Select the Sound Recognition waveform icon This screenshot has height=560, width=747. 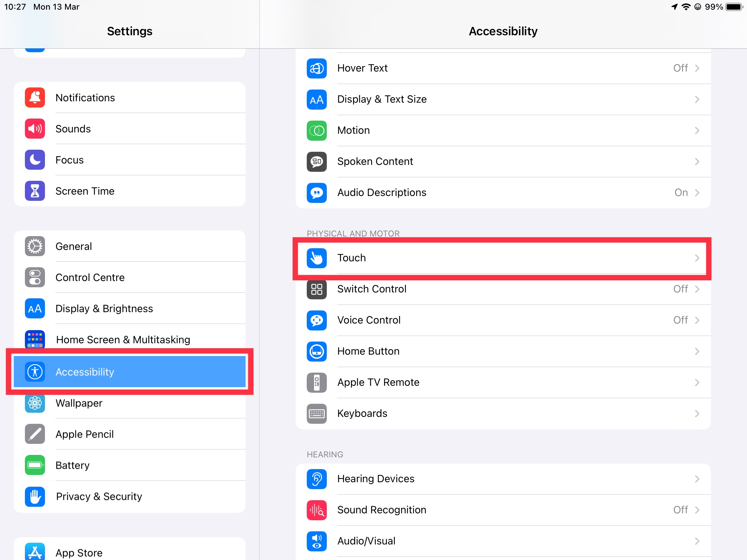click(316, 510)
